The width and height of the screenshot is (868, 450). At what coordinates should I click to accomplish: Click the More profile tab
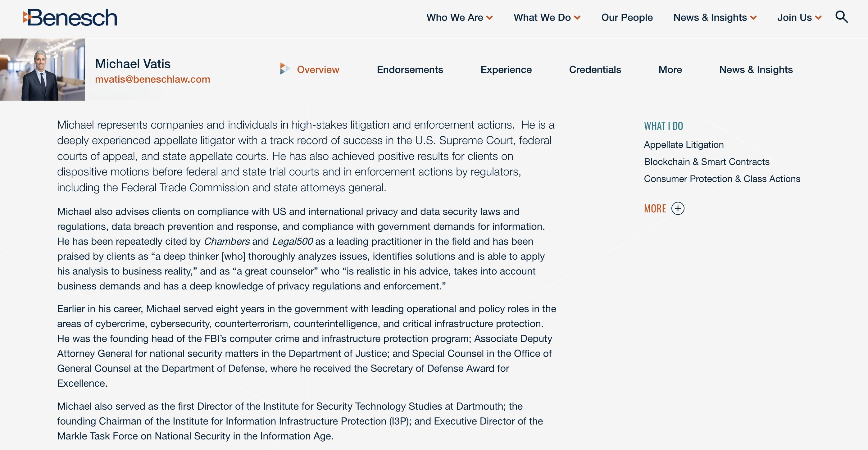[670, 70]
